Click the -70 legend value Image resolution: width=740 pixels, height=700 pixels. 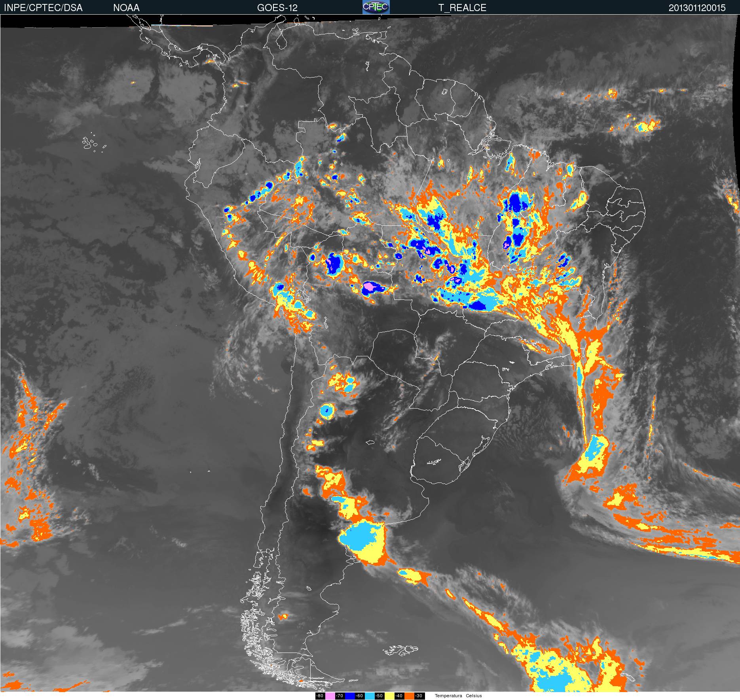(x=340, y=696)
